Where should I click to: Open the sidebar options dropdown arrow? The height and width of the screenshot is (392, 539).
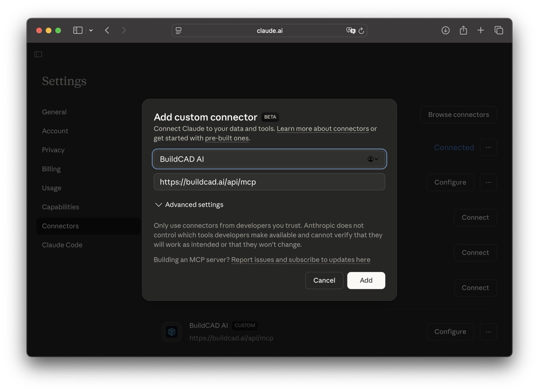click(x=91, y=30)
